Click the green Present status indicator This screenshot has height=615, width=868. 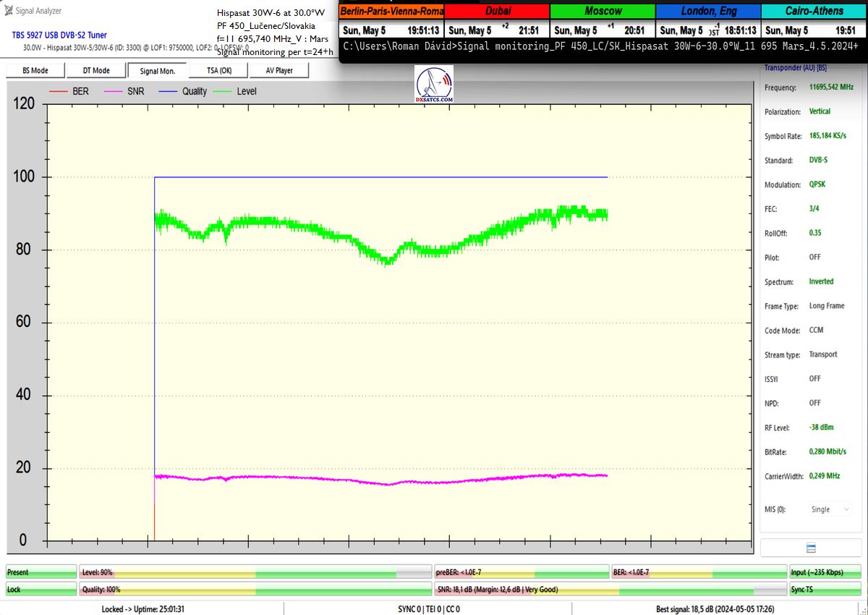pyautogui.click(x=41, y=572)
